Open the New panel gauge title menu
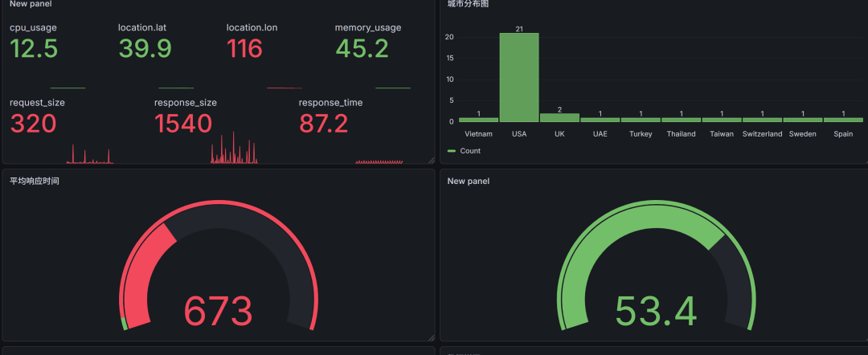 [x=469, y=181]
